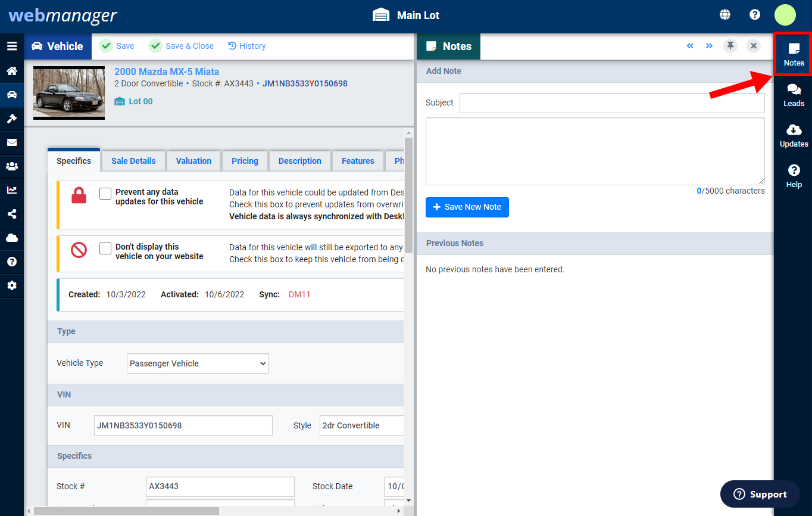Screen dimensions: 812x516
Task: Click the help question icon in the top bar
Action: 755,15
